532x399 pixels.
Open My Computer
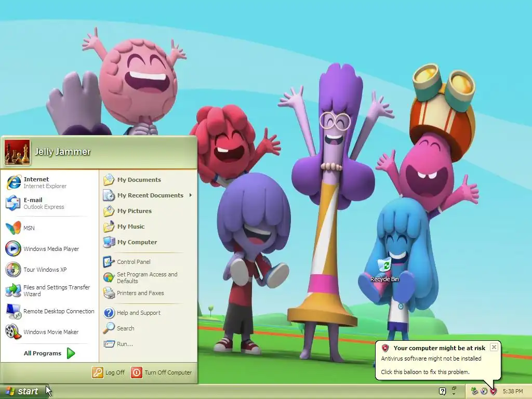148,242
